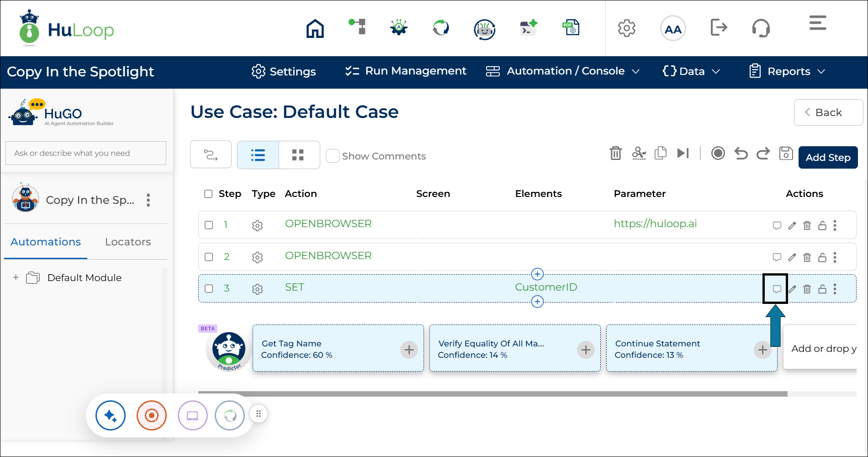Select the checkbox for step 3

[x=209, y=288]
